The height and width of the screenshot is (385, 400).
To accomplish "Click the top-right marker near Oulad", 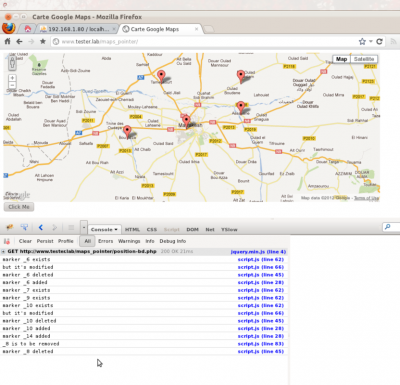I will (241, 76).
